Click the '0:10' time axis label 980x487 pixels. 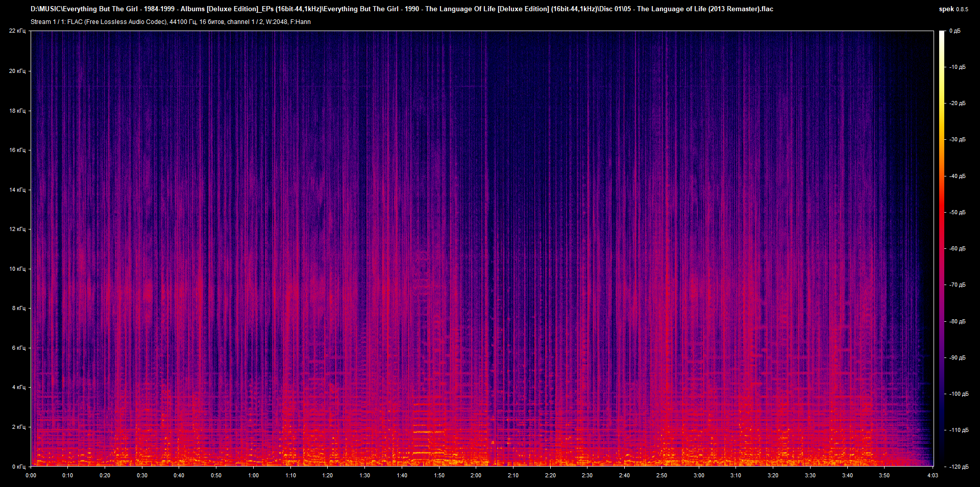(x=68, y=475)
